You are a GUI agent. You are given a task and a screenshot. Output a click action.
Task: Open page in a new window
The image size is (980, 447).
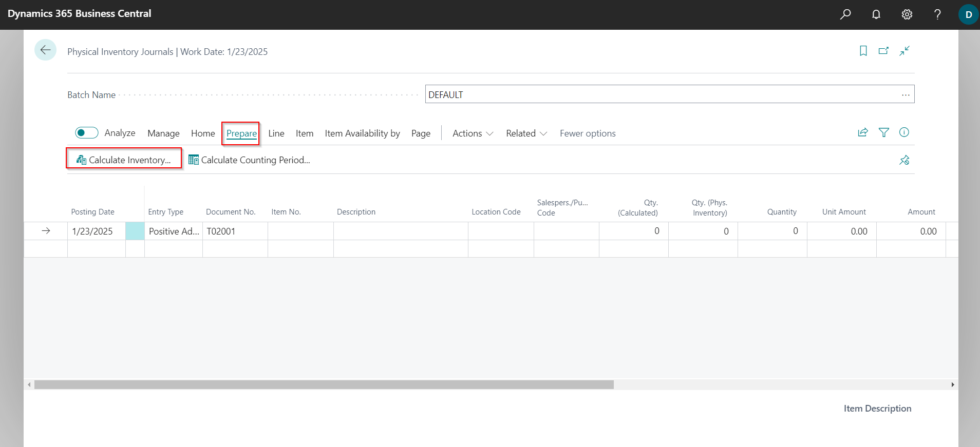pyautogui.click(x=883, y=51)
